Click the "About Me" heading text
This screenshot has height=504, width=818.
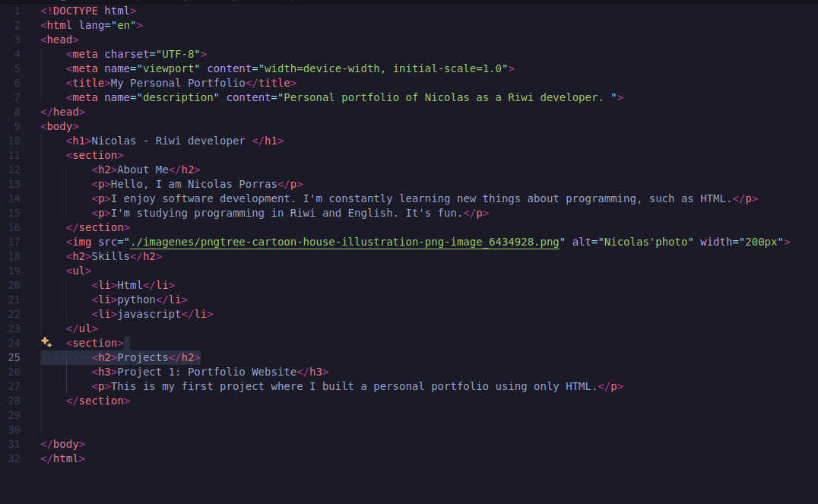pos(143,170)
